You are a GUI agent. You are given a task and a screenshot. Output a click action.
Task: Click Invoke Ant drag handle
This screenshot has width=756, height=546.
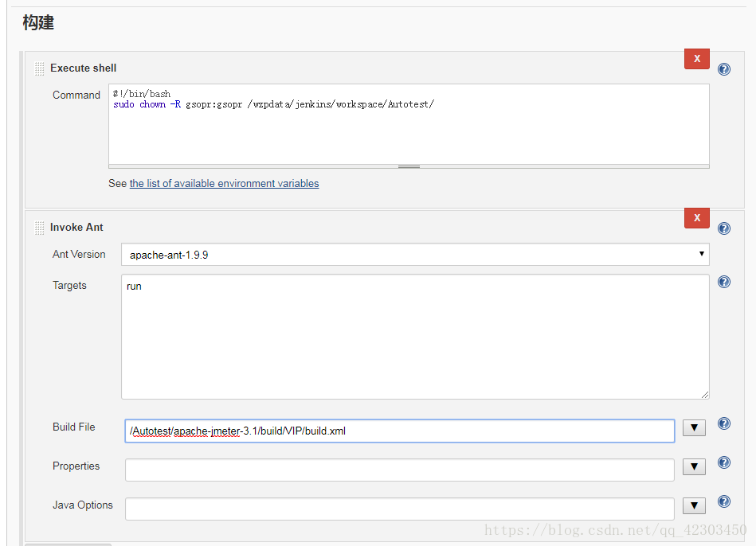tap(40, 228)
